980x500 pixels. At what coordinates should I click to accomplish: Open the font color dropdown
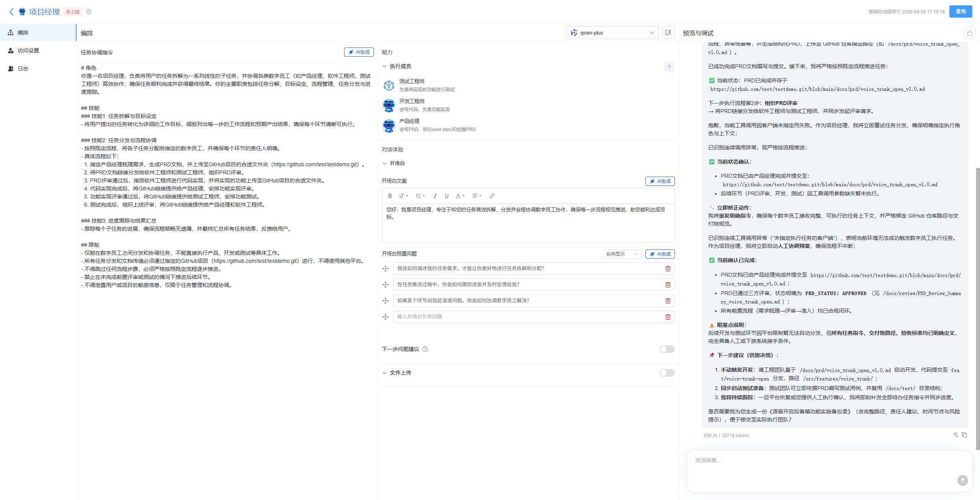pyautogui.click(x=460, y=196)
